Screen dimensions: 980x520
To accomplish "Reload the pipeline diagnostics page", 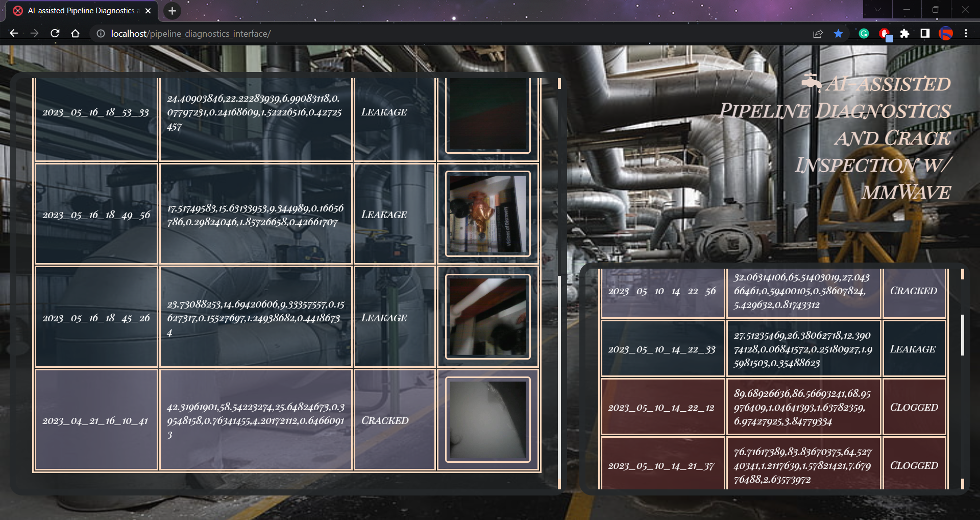I will pyautogui.click(x=55, y=34).
